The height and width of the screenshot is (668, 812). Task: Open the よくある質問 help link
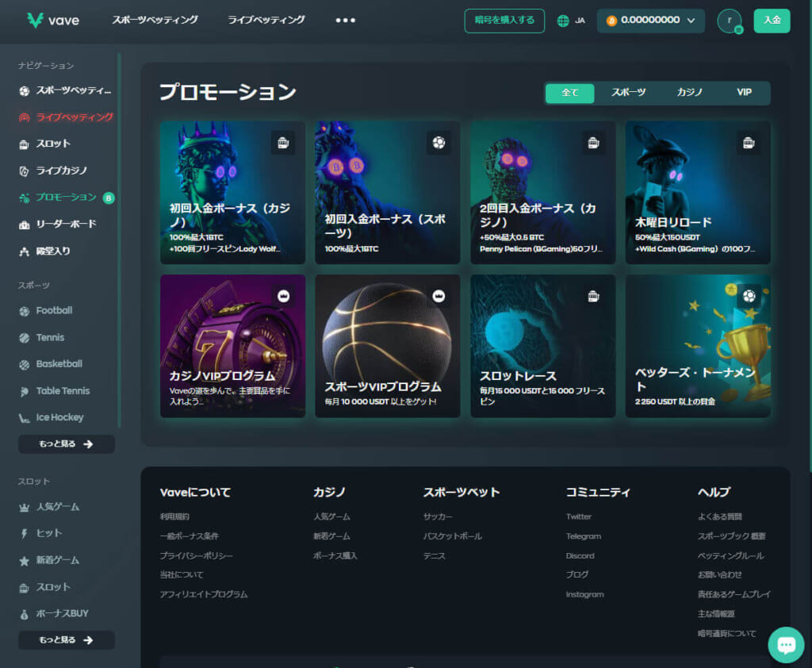tap(720, 516)
